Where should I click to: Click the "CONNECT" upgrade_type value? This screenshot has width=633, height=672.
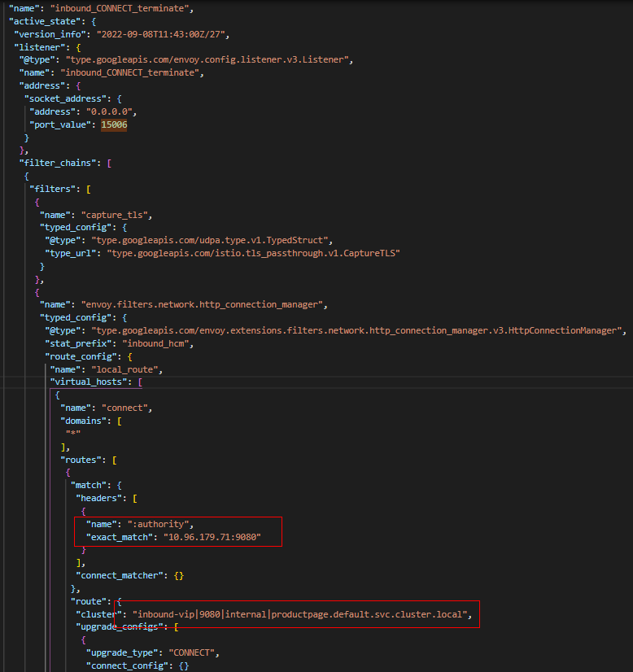(x=189, y=652)
